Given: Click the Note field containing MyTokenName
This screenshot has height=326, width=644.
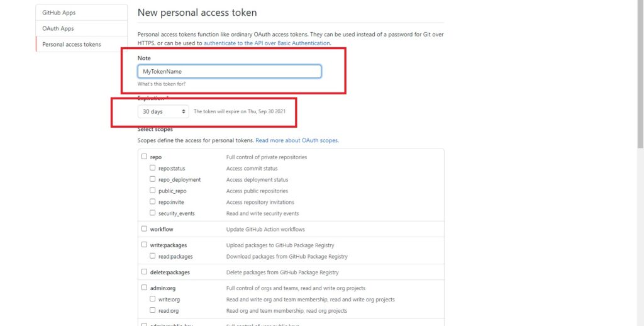Looking at the screenshot, I should tap(229, 72).
